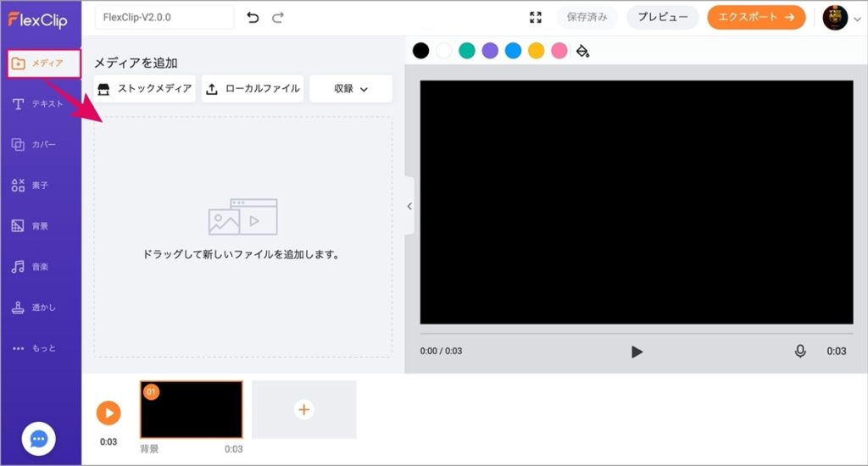Click the 0:03 duration beside microphone
Viewport: 868px width, 466px height.
pos(837,351)
